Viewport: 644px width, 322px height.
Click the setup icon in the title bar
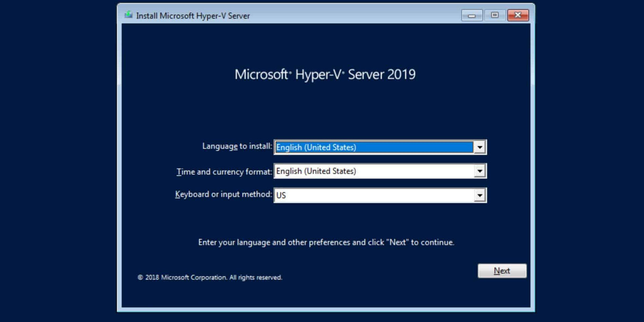128,15
